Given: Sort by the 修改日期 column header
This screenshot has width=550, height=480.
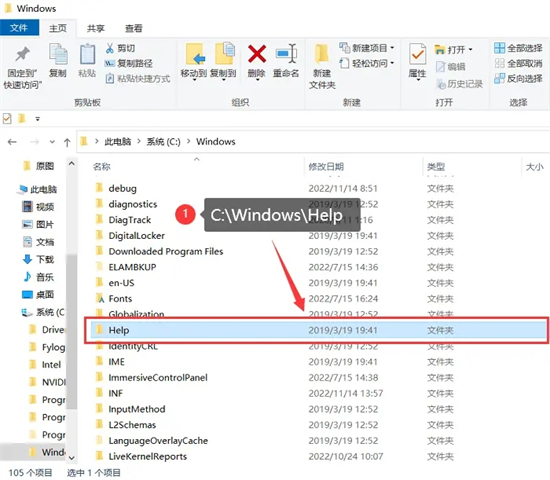Looking at the screenshot, I should (326, 166).
